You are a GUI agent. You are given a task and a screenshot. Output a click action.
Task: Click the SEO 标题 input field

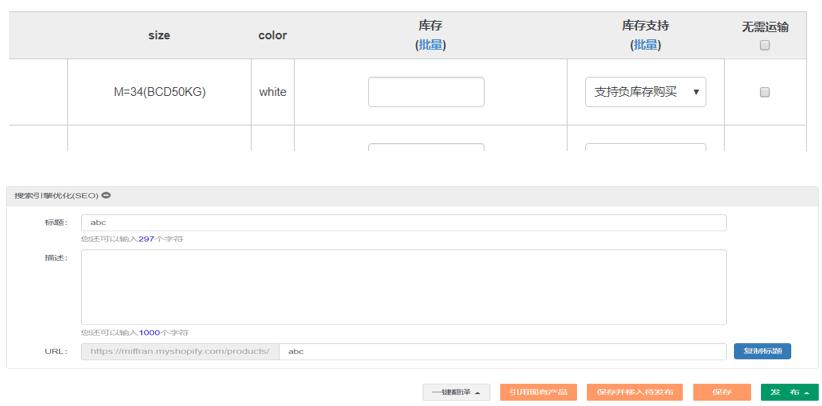click(x=404, y=222)
